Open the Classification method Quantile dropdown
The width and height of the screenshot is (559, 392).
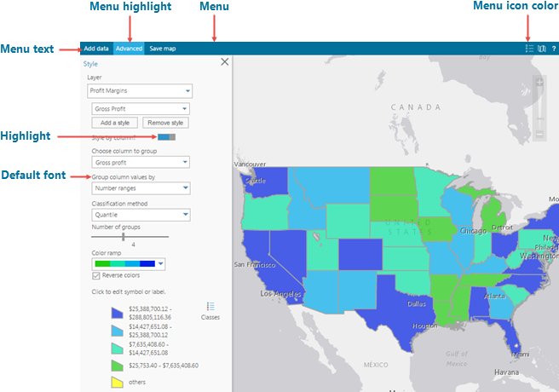point(140,216)
